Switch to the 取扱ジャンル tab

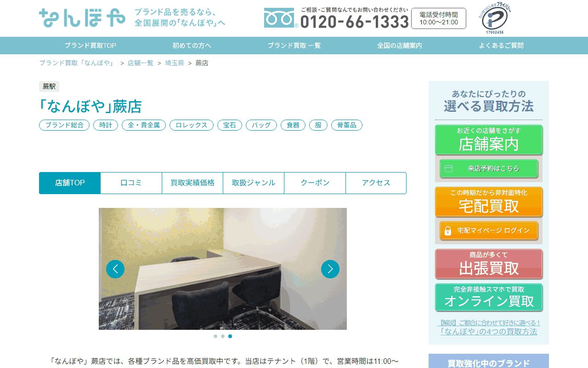pyautogui.click(x=254, y=183)
